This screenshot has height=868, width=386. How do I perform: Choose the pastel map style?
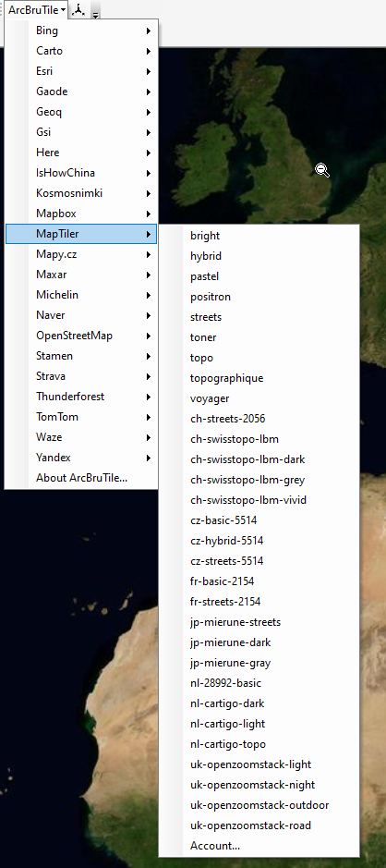click(259, 276)
